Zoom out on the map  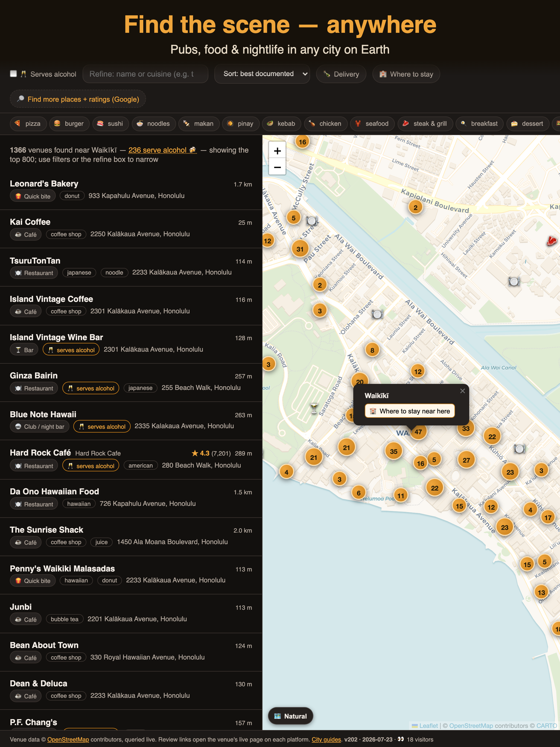click(x=277, y=167)
